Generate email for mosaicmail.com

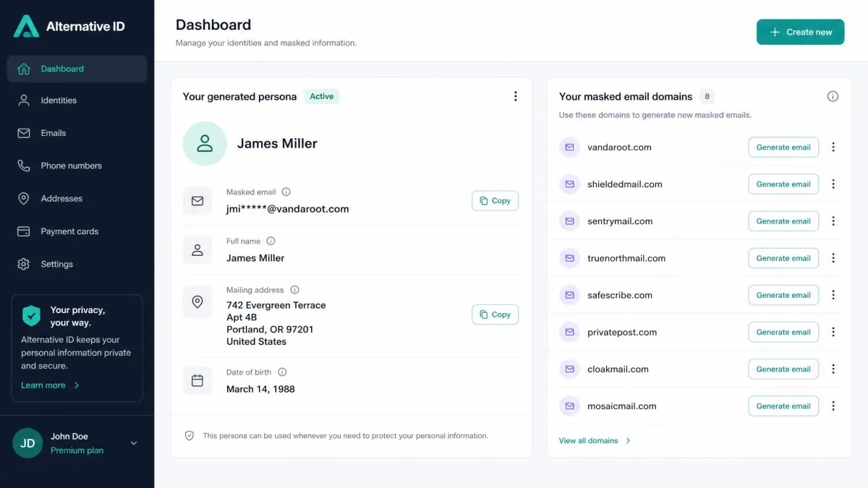(x=783, y=406)
